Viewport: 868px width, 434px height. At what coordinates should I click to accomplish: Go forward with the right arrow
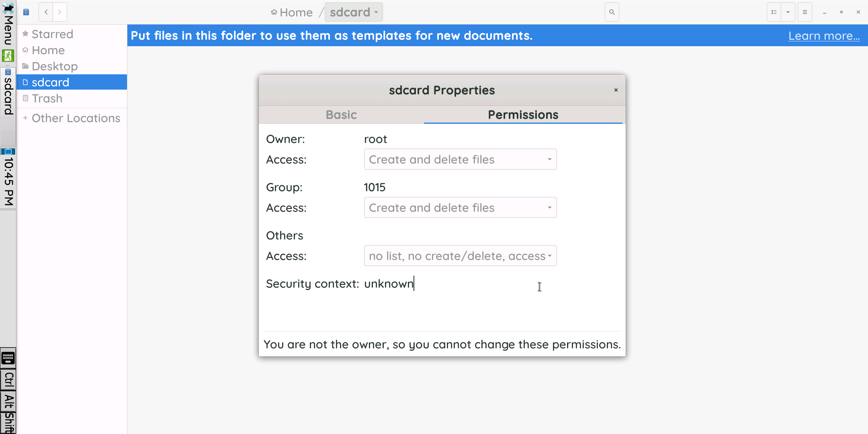(60, 12)
